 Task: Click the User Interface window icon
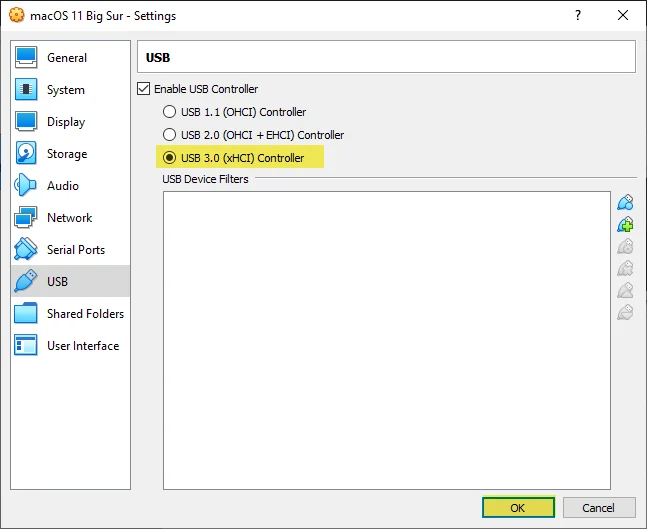tap(26, 345)
